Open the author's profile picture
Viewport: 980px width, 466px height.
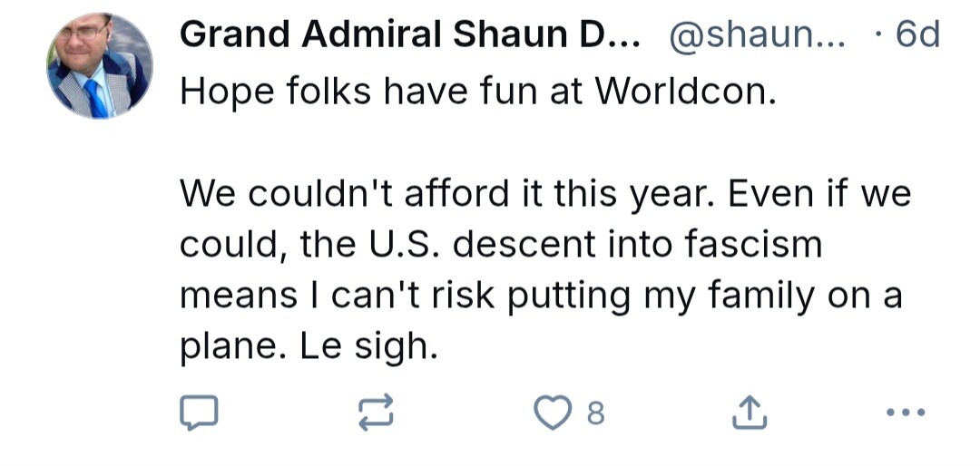click(100, 65)
